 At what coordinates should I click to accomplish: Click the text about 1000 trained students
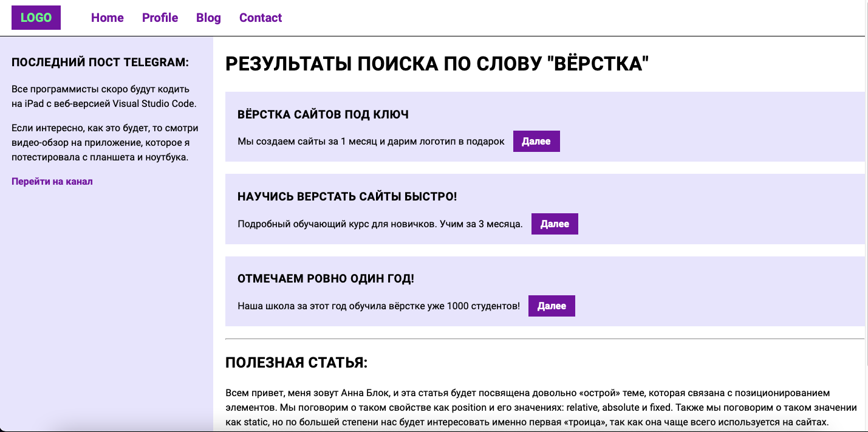(378, 306)
